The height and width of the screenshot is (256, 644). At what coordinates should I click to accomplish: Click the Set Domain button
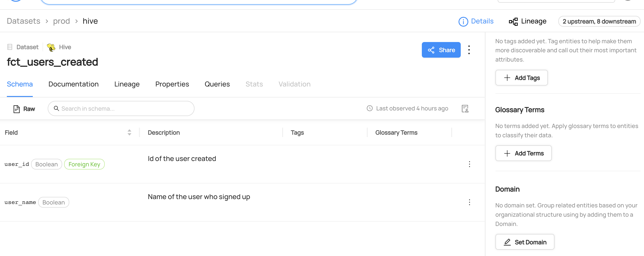click(x=525, y=242)
